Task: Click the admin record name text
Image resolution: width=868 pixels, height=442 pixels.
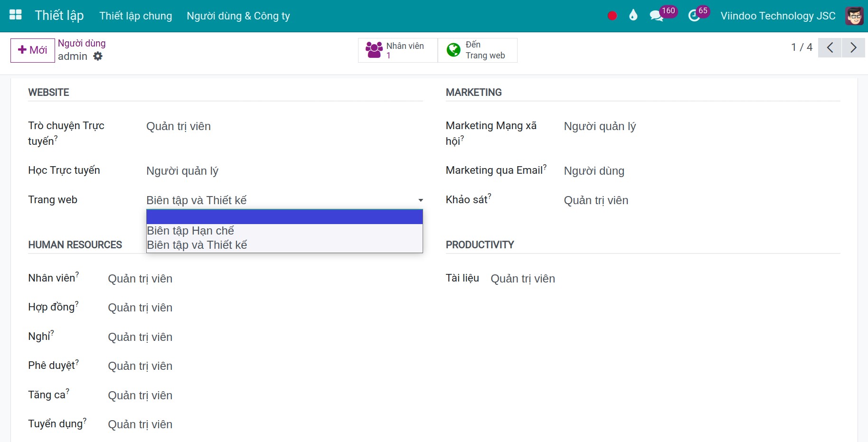Action: (x=73, y=56)
